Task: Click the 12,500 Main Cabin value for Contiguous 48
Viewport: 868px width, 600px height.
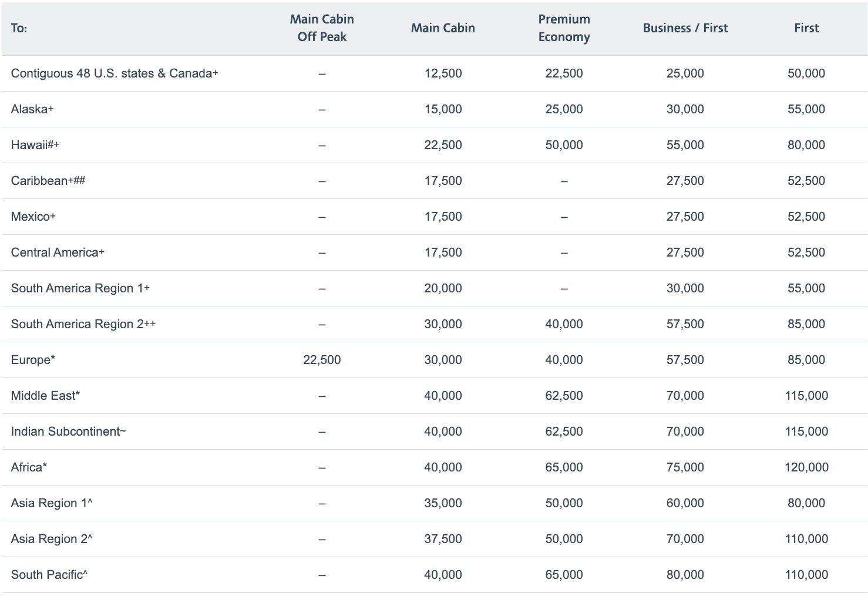Action: point(443,73)
